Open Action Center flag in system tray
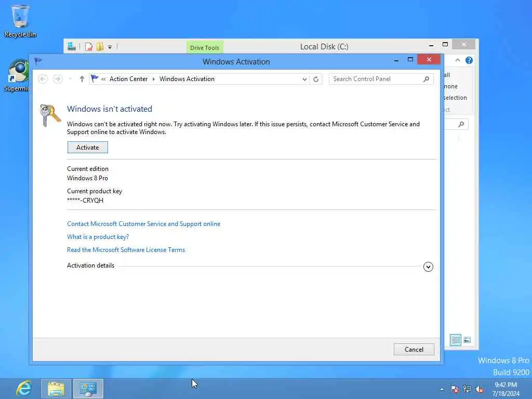532x399 pixels. pos(454,389)
